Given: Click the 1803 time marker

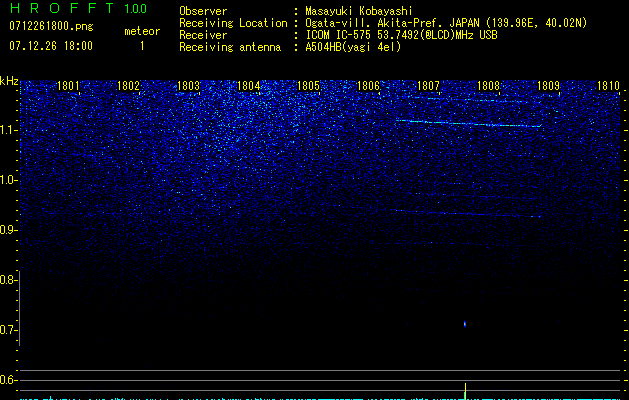Looking at the screenshot, I should coord(188,86).
